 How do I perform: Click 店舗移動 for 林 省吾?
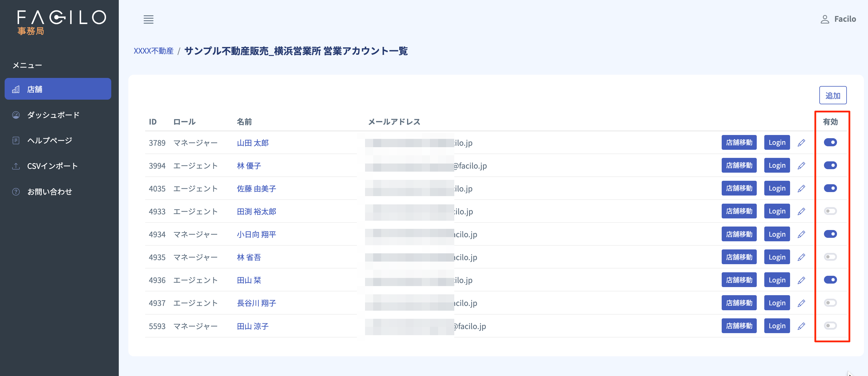pyautogui.click(x=739, y=257)
